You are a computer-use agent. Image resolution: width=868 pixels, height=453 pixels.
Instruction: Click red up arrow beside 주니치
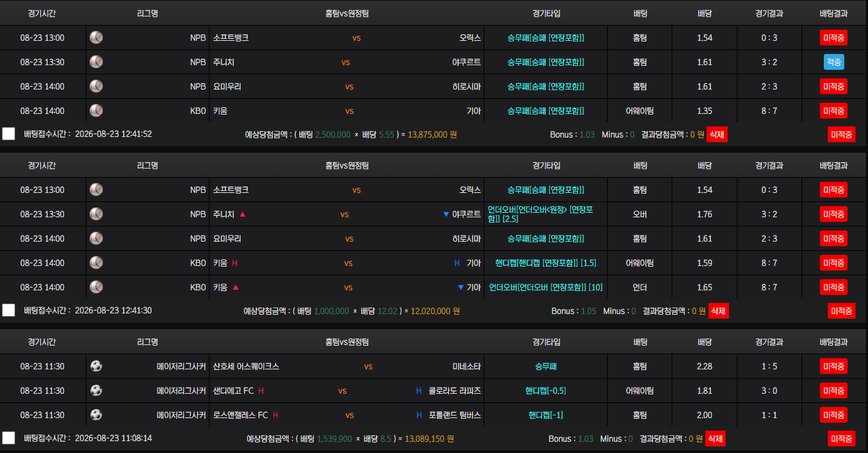point(243,214)
